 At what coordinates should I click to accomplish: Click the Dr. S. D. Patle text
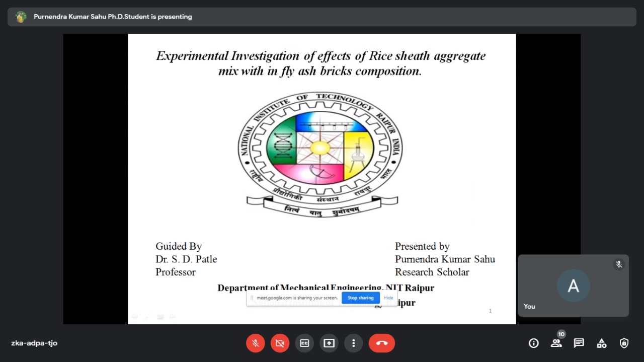(x=186, y=259)
